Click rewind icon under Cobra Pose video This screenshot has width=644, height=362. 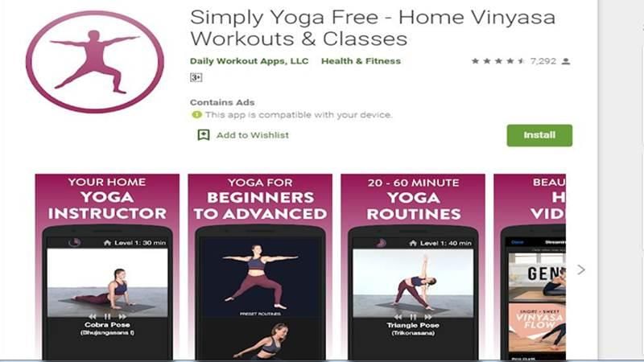point(93,316)
